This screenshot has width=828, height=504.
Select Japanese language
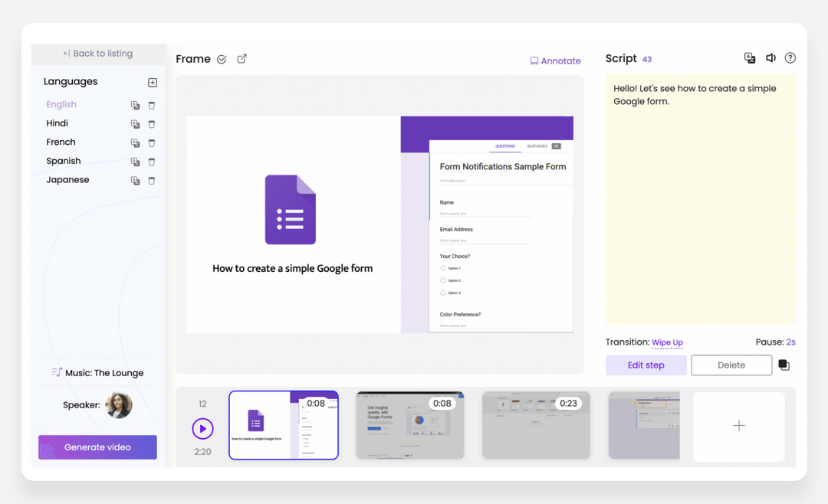point(67,179)
